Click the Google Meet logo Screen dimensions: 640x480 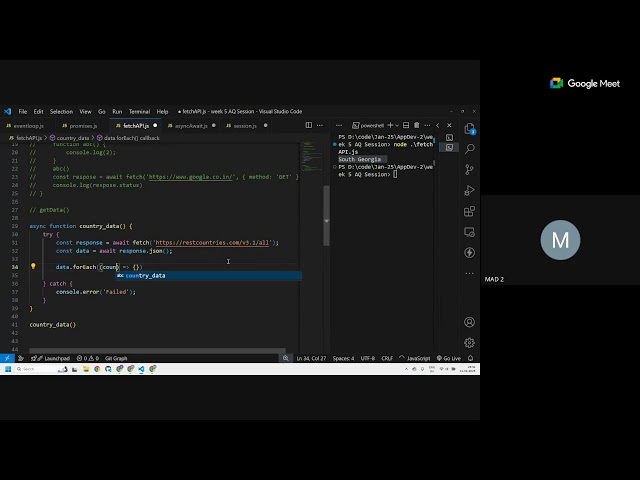[585, 84]
